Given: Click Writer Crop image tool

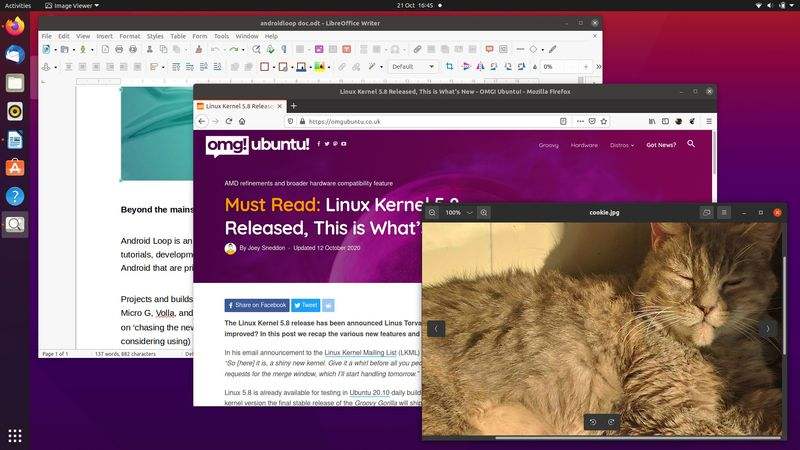Looking at the screenshot, I should 449,66.
